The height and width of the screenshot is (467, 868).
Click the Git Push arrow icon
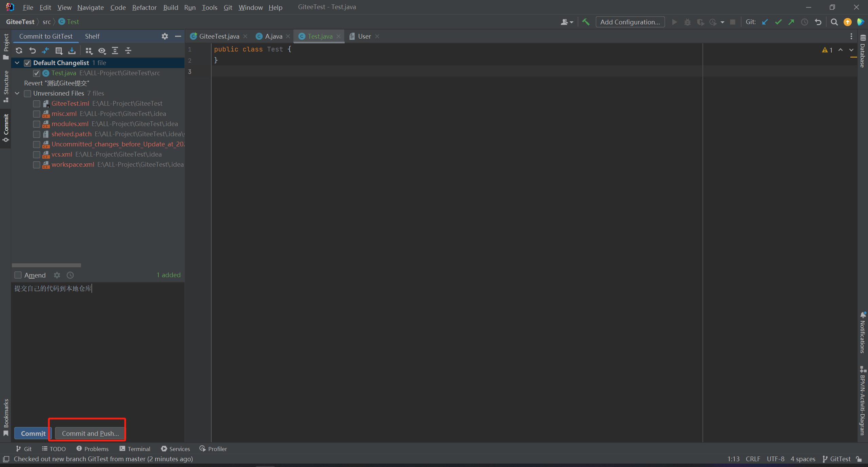click(x=791, y=22)
